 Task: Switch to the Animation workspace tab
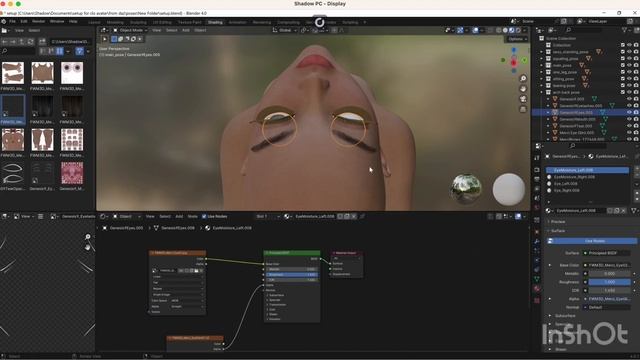238,22
